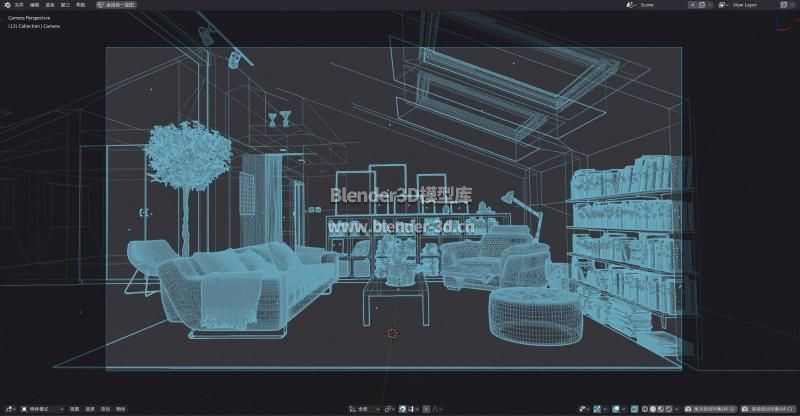Click the View Layer name field
This screenshot has height=416, width=800.
(x=754, y=5)
